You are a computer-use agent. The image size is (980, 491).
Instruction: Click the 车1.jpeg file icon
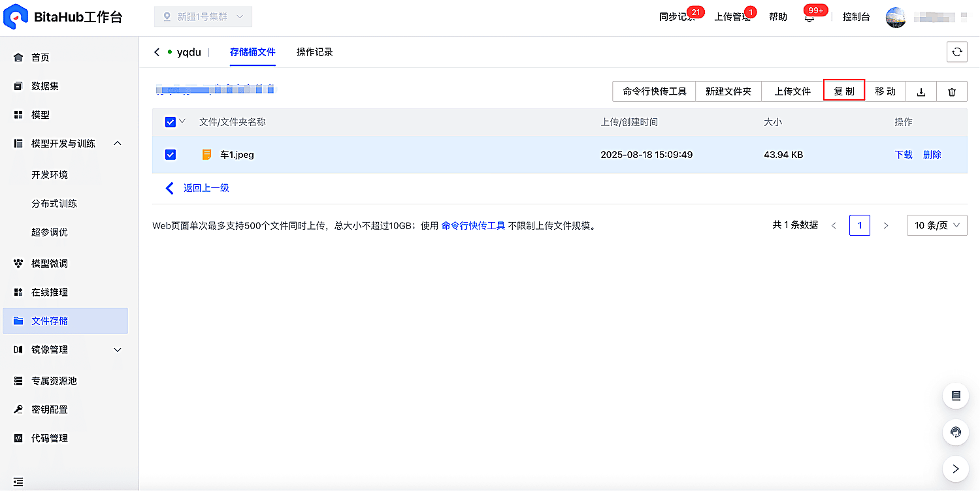point(207,155)
